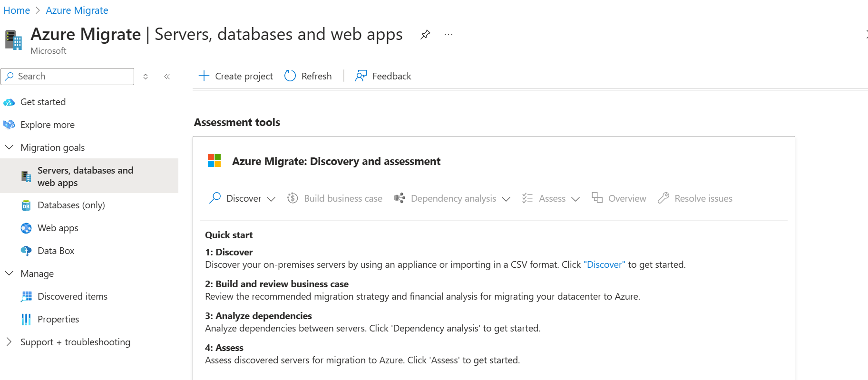Collapse the sidebar with the double chevron icon
This screenshot has height=380, width=868.
tap(167, 77)
